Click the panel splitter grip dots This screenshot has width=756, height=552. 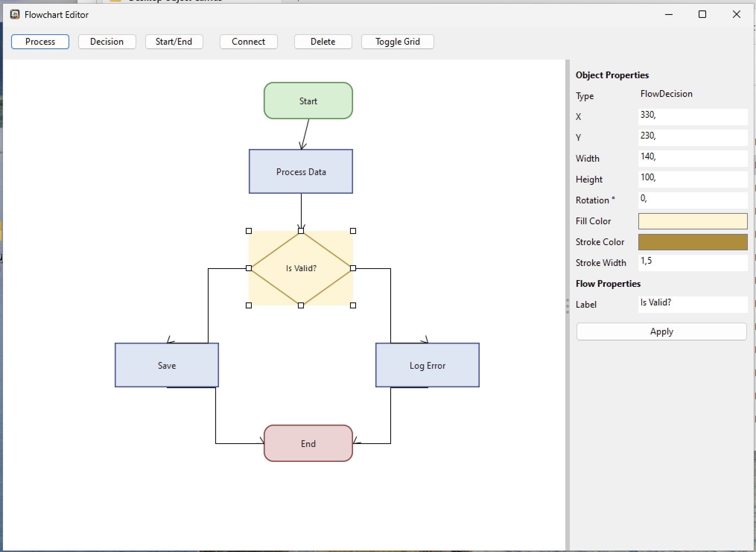(567, 306)
